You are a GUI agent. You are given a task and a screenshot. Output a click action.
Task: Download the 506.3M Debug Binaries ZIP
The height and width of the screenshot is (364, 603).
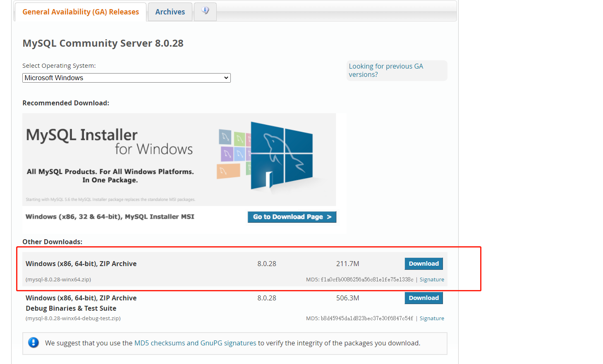(x=424, y=298)
